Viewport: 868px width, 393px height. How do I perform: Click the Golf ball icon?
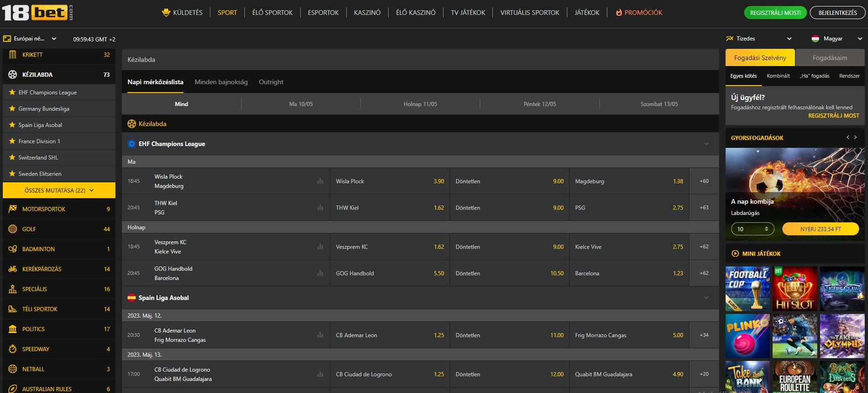(x=13, y=229)
